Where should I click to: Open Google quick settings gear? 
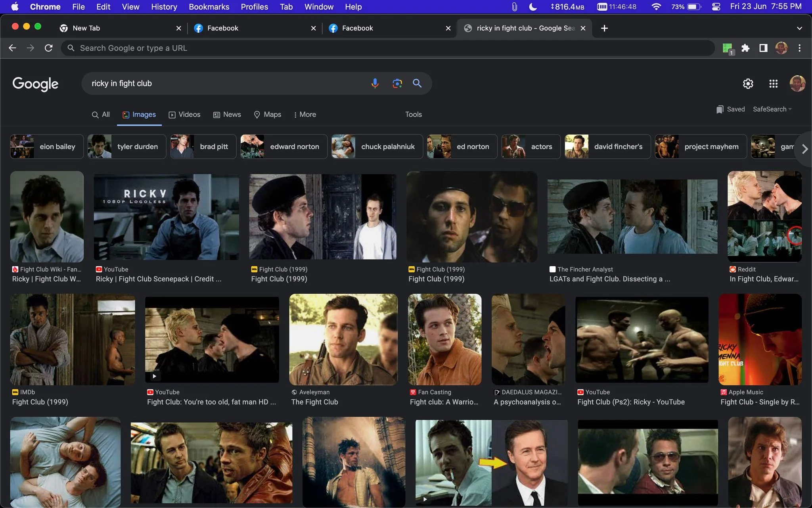coord(748,84)
